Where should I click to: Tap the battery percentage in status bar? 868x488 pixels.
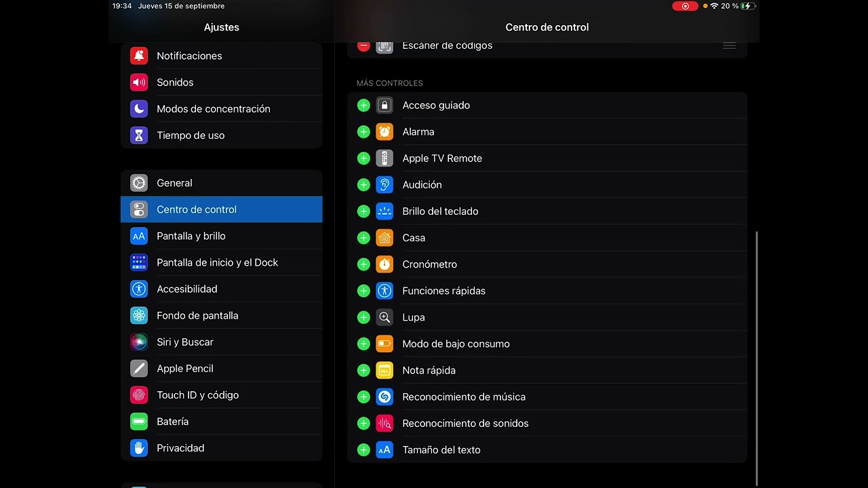[x=730, y=6]
